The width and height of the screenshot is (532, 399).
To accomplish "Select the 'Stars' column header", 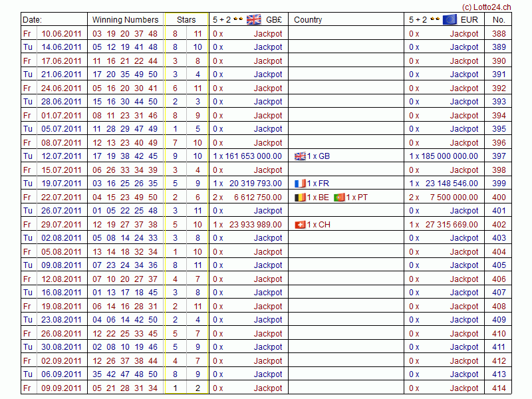I will click(x=186, y=20).
